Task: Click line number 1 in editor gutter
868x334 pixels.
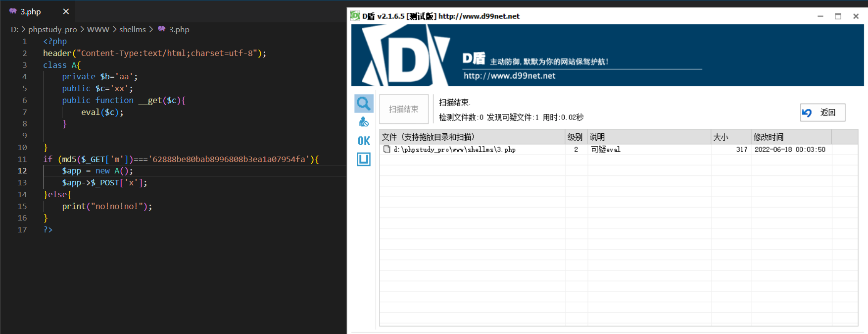Action: click(x=25, y=41)
